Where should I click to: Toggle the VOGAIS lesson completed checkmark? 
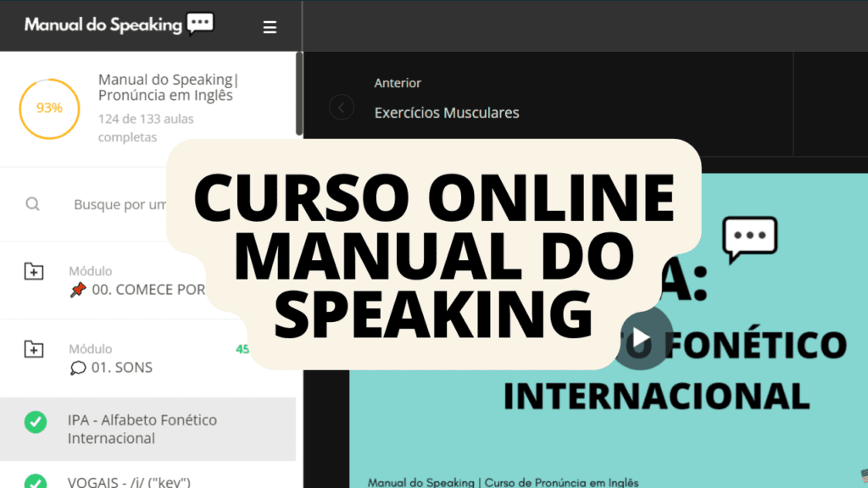pos(36,481)
